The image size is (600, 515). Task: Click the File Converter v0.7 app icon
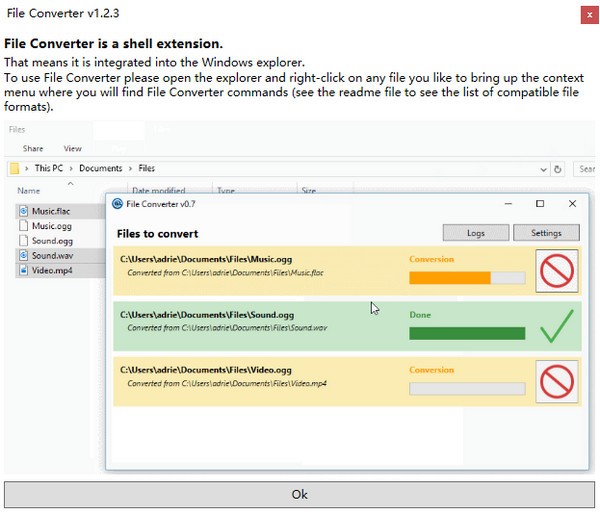tap(117, 204)
